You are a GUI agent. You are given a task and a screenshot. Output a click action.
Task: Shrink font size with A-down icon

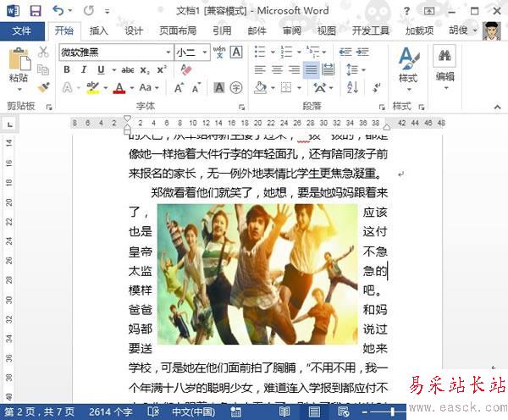coord(196,87)
